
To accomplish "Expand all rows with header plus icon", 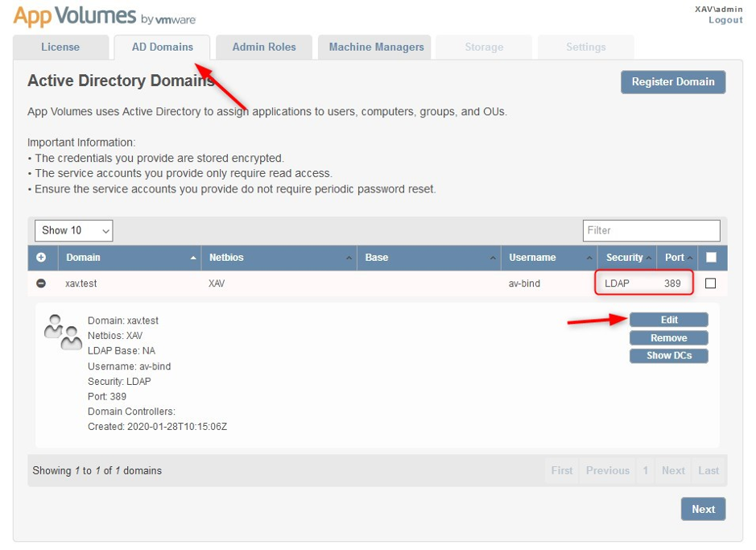I will click(41, 258).
